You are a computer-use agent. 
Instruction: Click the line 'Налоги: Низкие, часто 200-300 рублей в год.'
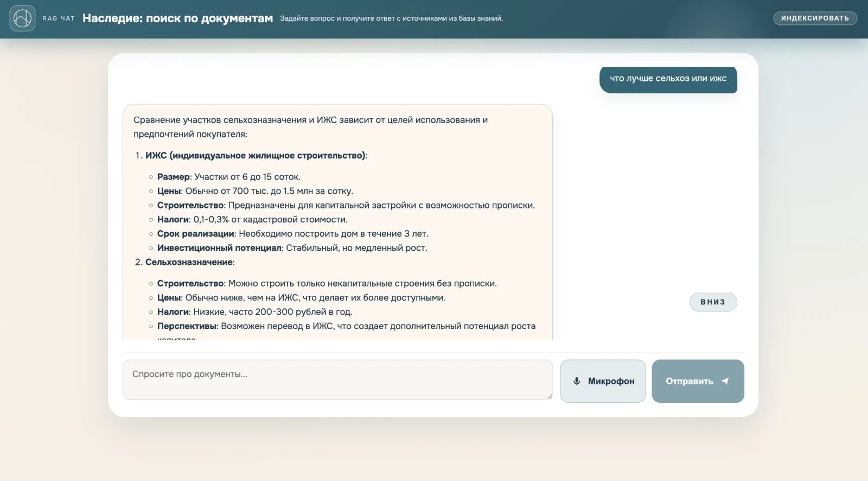[254, 312]
